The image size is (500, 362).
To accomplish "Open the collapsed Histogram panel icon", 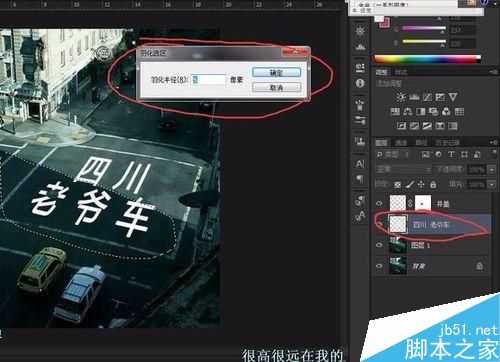I will coord(360,46).
